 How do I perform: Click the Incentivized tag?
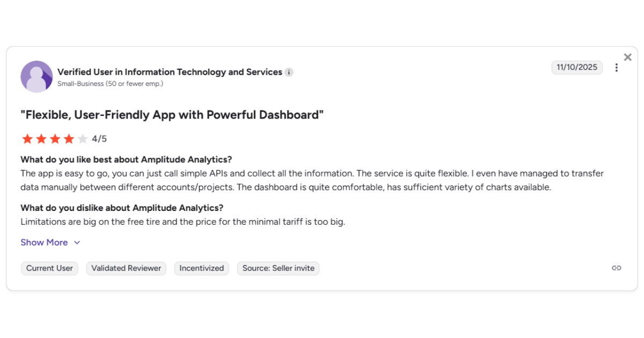point(201,268)
